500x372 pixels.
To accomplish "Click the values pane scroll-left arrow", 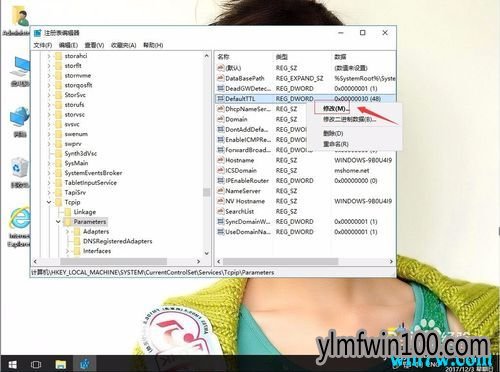I will coord(219,261).
